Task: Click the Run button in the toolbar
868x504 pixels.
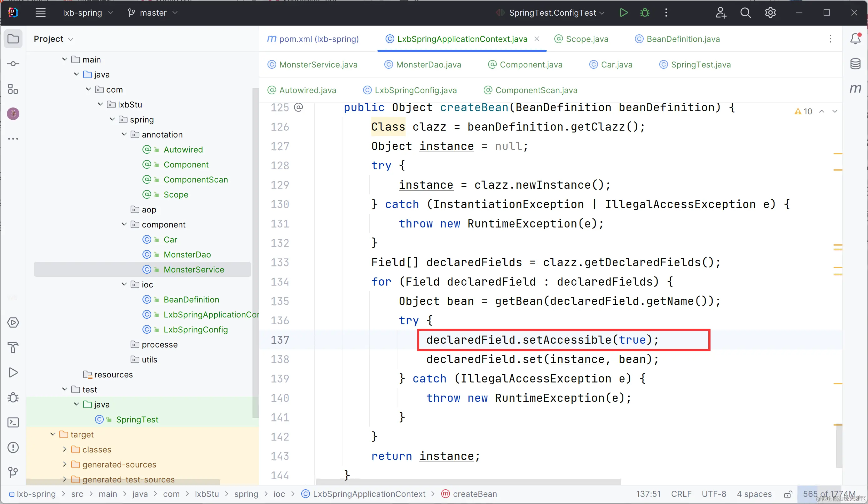Action: pos(623,13)
